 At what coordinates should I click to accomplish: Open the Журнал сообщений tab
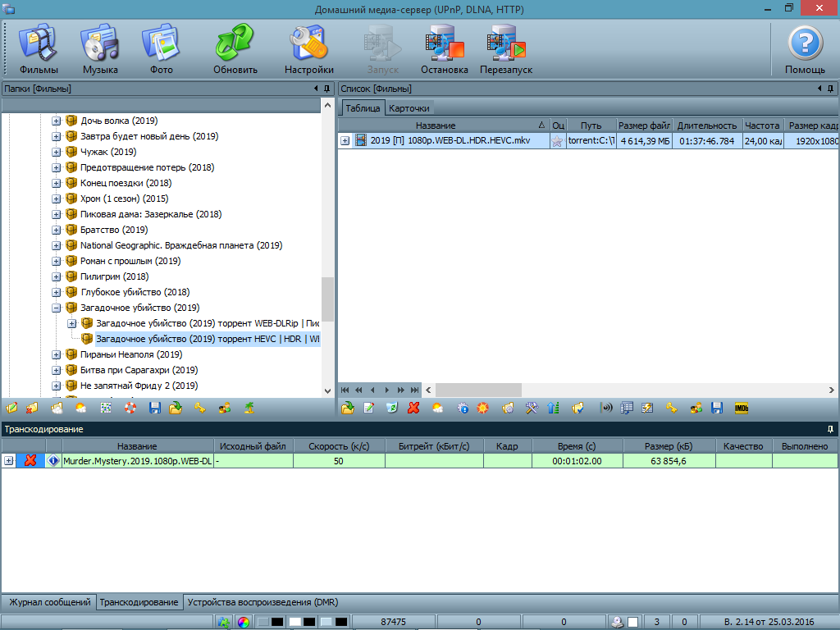click(x=48, y=602)
